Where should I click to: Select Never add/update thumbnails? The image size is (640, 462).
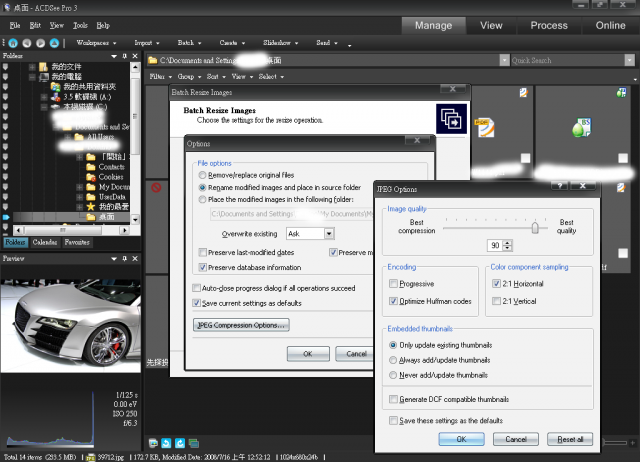[x=393, y=375]
